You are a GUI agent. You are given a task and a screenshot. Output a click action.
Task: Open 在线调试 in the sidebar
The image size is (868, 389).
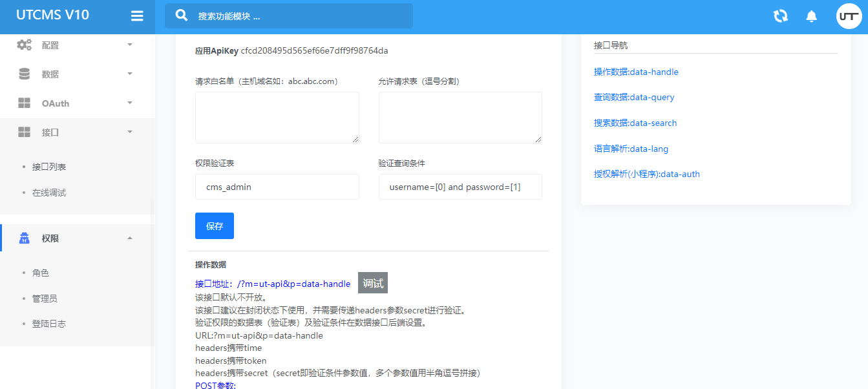tap(49, 193)
